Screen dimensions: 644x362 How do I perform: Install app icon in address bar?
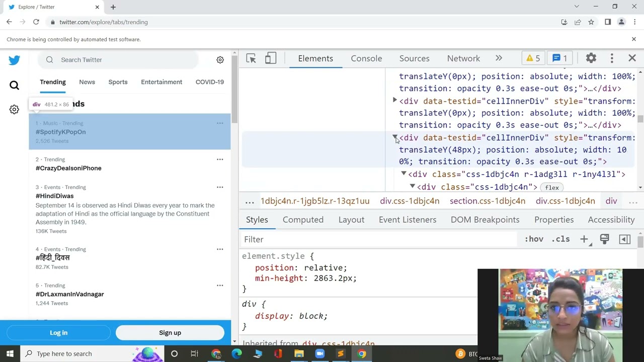coord(564,22)
